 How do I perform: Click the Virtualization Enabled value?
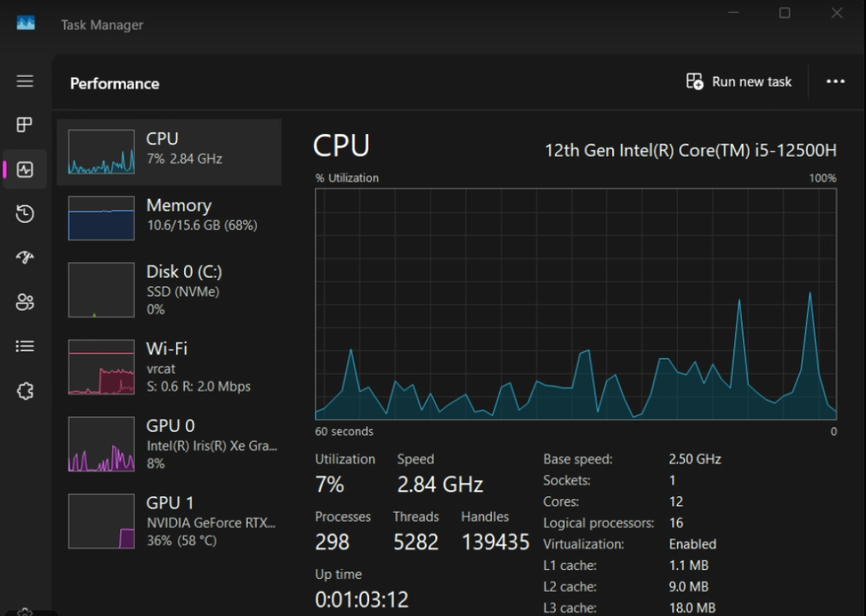(692, 544)
